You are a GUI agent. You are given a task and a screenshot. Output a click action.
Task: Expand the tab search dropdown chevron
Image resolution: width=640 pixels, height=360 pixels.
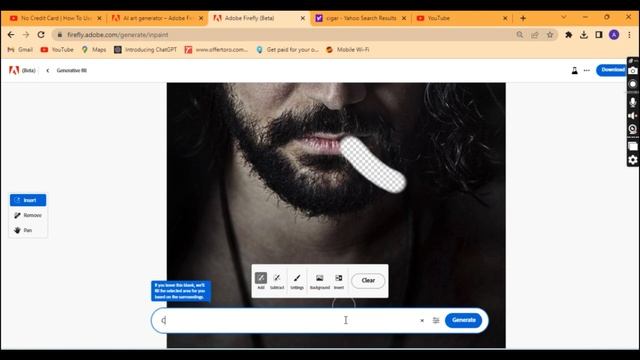[564, 17]
